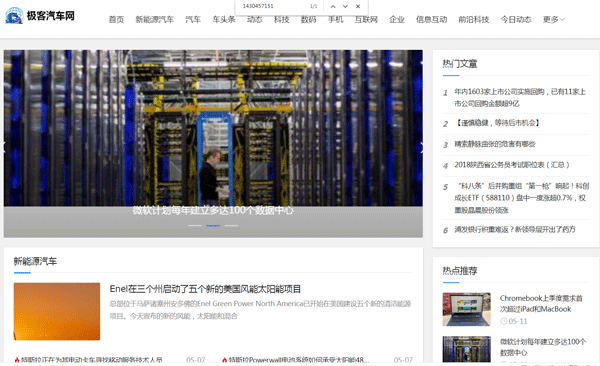Click the data center carousel image
The width and height of the screenshot is (600, 366).
[213, 128]
